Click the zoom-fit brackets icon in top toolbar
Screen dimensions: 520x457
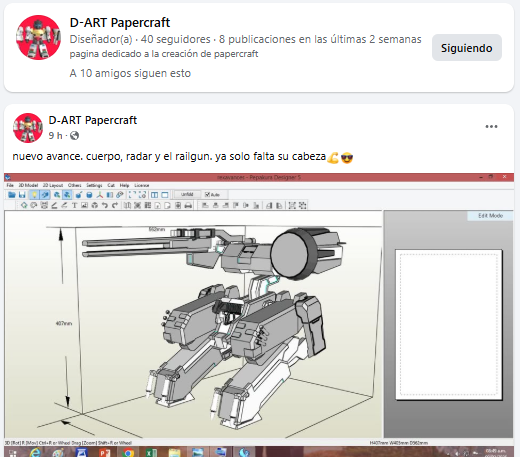(x=132, y=195)
